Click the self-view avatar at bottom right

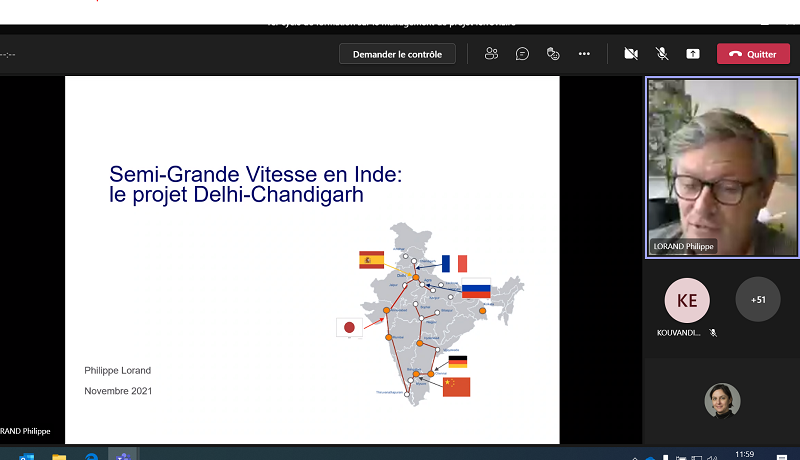tap(722, 400)
